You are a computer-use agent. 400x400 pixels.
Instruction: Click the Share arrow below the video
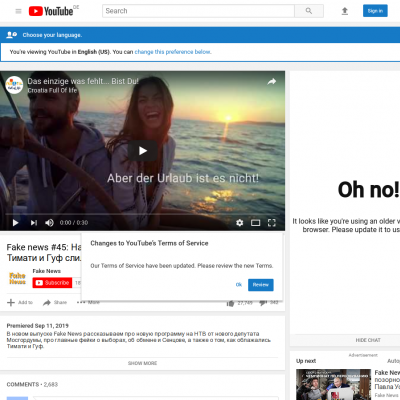[x=47, y=302]
